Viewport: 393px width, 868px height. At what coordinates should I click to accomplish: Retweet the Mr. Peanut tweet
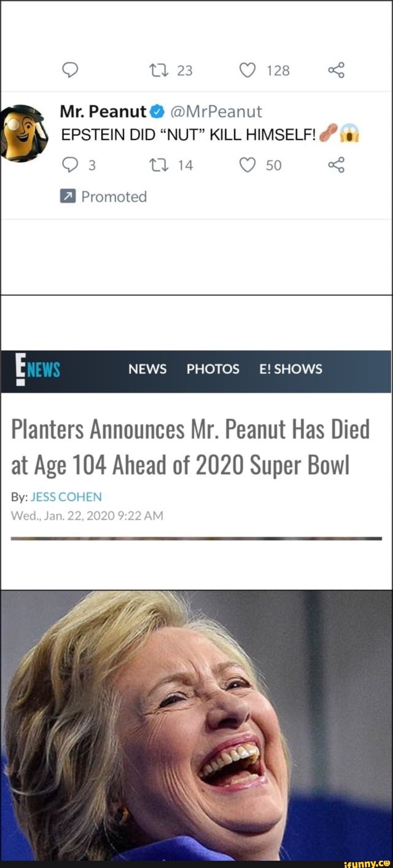(159, 165)
